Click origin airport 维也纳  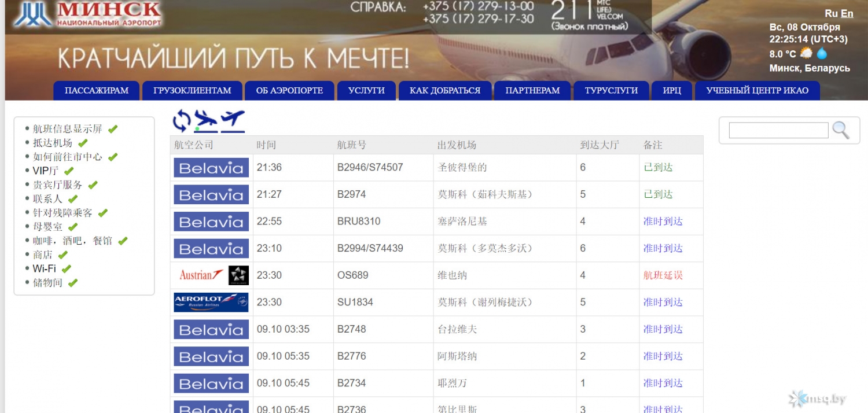453,275
